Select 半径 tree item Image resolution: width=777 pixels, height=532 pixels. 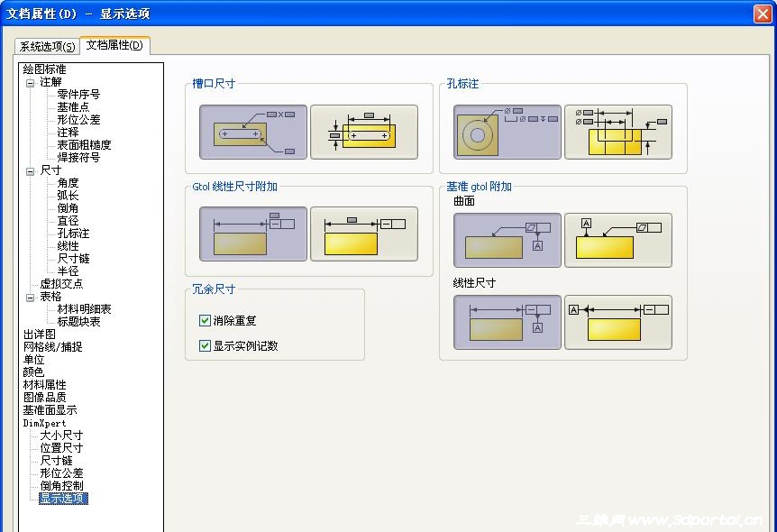pyautogui.click(x=68, y=271)
